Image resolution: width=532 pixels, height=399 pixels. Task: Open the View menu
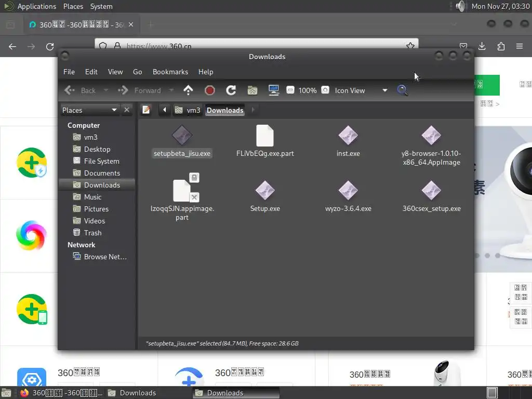[115, 72]
